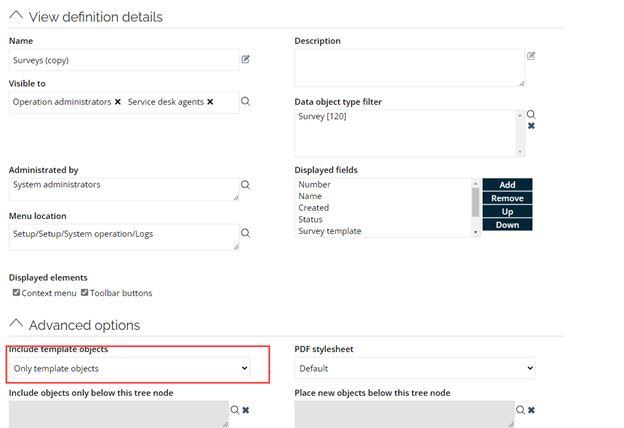Collapse the View definition details section

[x=16, y=15]
